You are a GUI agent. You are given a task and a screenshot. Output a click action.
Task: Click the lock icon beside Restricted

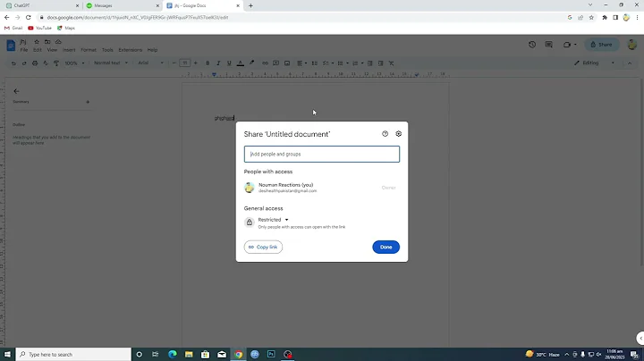[250, 222]
